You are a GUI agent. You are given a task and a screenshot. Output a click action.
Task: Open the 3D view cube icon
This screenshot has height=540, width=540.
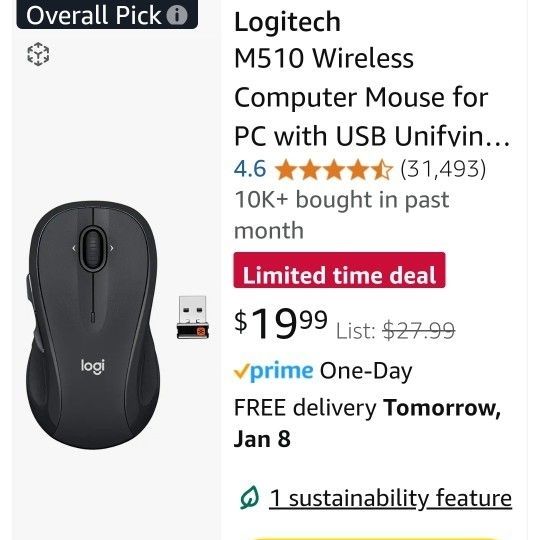pyautogui.click(x=38, y=54)
